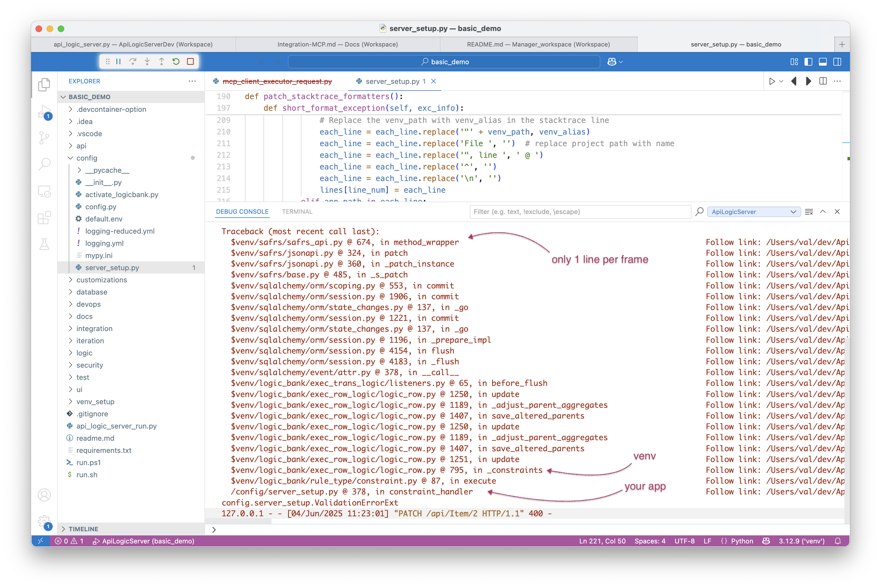This screenshot has width=881, height=588.
Task: Click Step Out in debug toolbar
Action: coord(161,61)
